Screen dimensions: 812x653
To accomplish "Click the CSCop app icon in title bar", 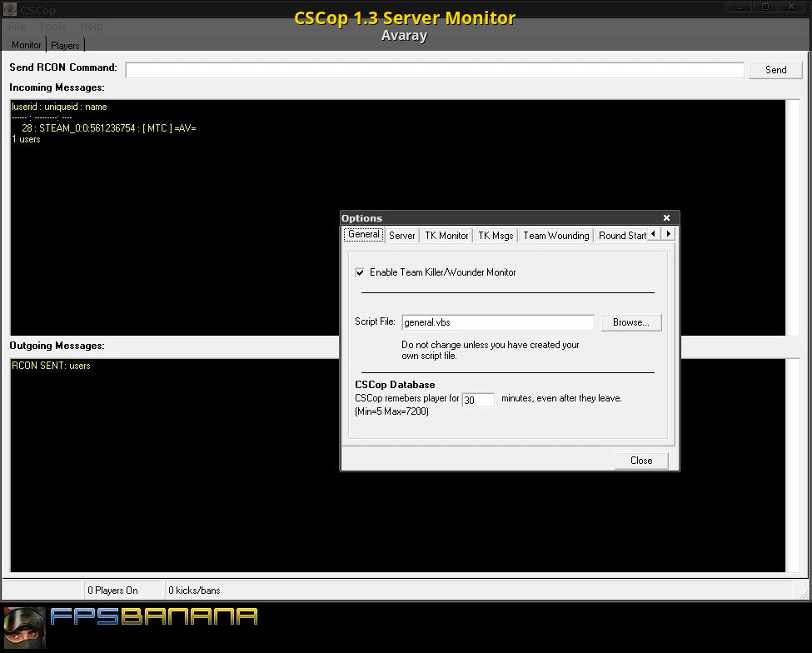I will (x=10, y=9).
